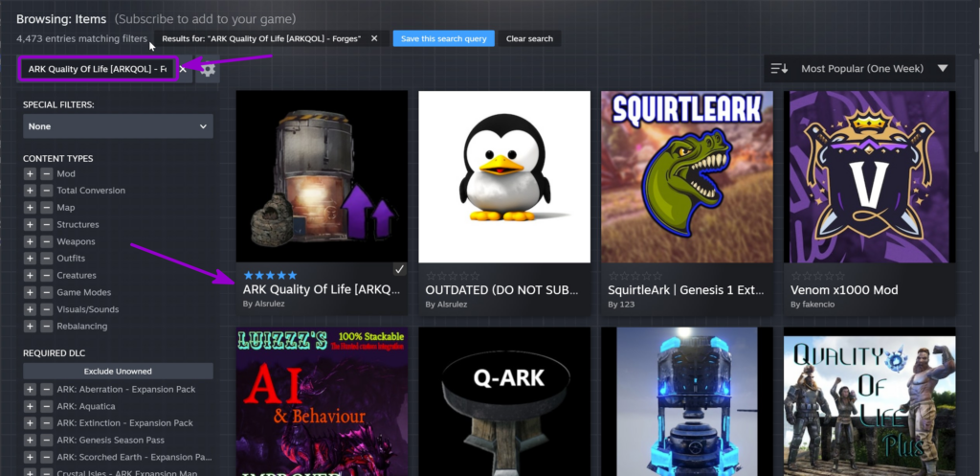
Task: Open the SquirtleArk dinosaur thumbnail
Action: [687, 176]
